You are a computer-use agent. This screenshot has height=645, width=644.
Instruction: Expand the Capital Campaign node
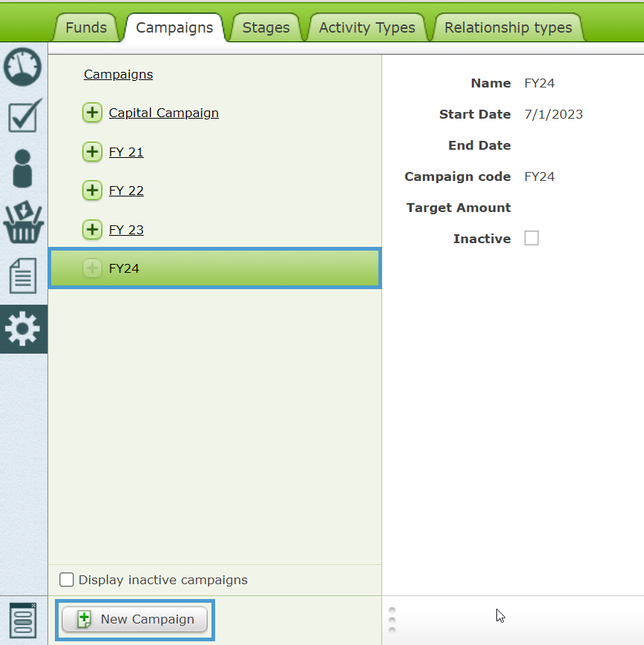tap(92, 113)
